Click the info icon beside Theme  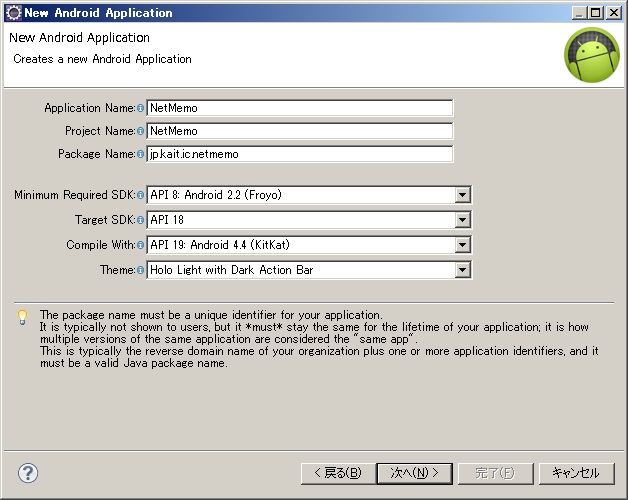(140, 270)
